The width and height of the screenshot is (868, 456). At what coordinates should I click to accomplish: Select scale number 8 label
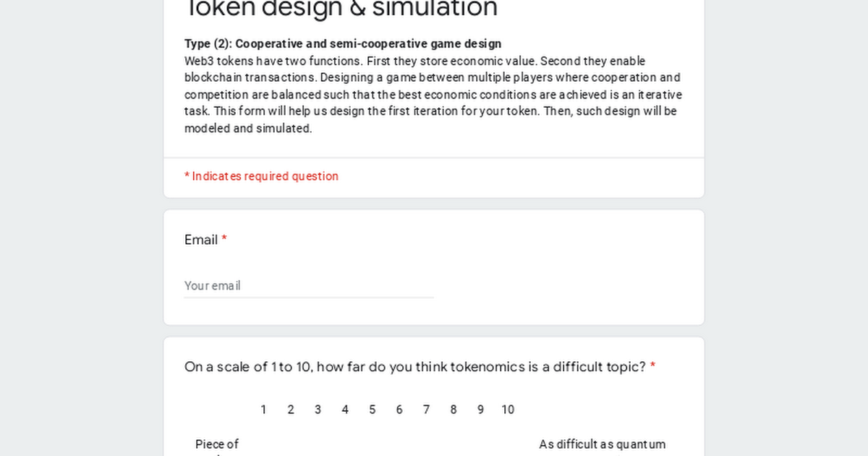coord(454,410)
